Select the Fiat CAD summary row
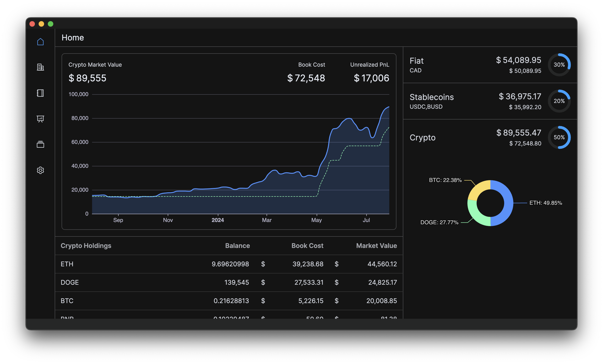Screen dimensions: 603x364 (490, 65)
